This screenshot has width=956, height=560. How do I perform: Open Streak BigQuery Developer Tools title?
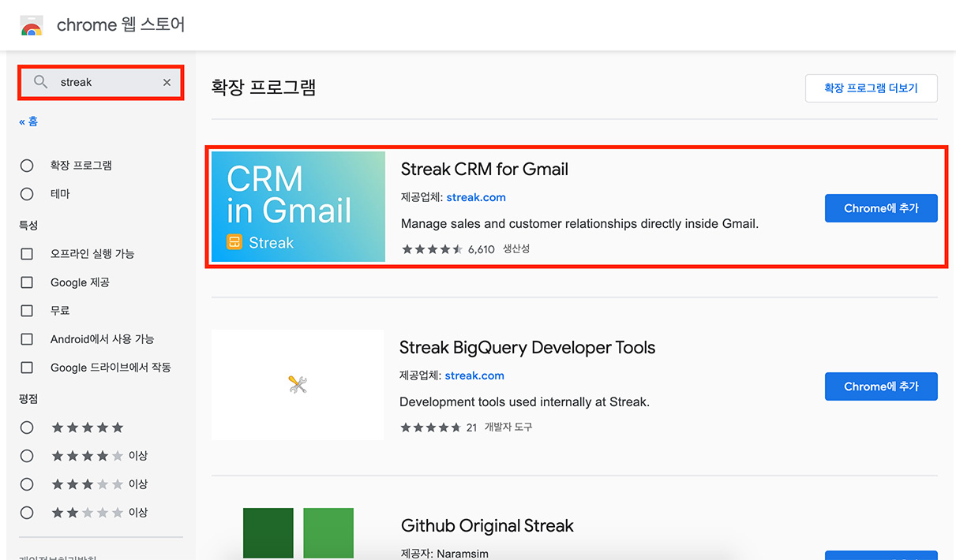tap(527, 348)
